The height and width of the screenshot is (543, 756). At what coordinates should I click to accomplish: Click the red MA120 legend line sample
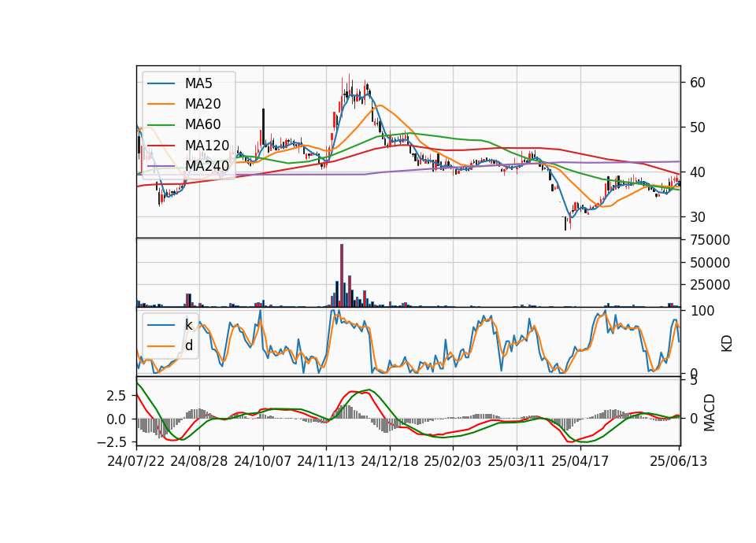[161, 146]
